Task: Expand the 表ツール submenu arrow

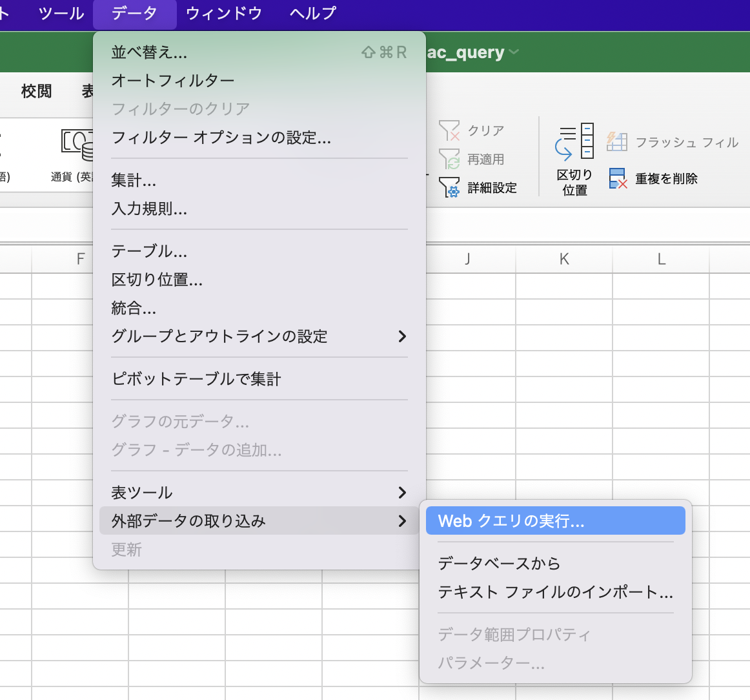Action: (402, 492)
